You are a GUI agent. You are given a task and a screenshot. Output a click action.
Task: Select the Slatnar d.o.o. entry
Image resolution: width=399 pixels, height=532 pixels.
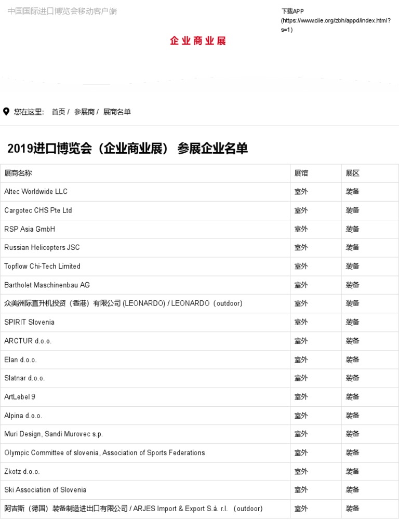(24, 378)
